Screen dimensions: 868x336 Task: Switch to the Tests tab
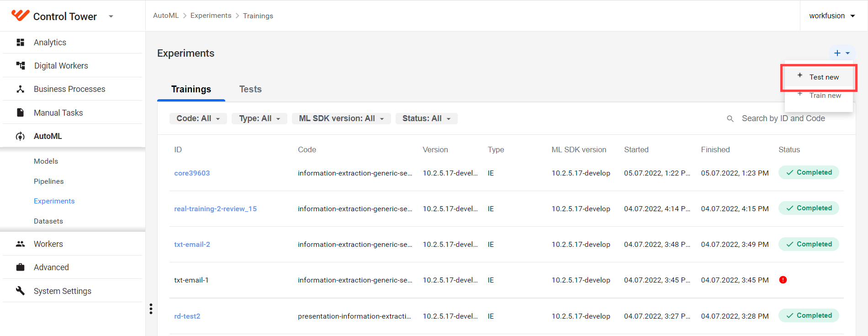(250, 89)
